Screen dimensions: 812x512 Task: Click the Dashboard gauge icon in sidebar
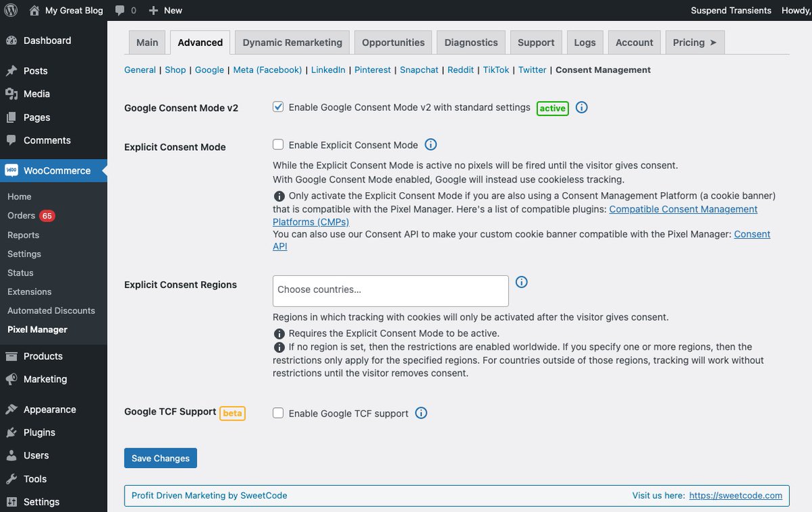tap(12, 41)
